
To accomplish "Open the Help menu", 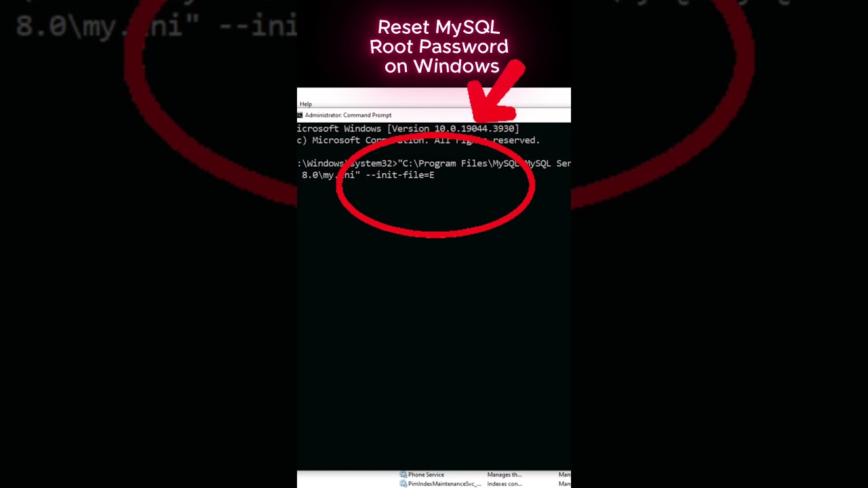I will pos(306,104).
